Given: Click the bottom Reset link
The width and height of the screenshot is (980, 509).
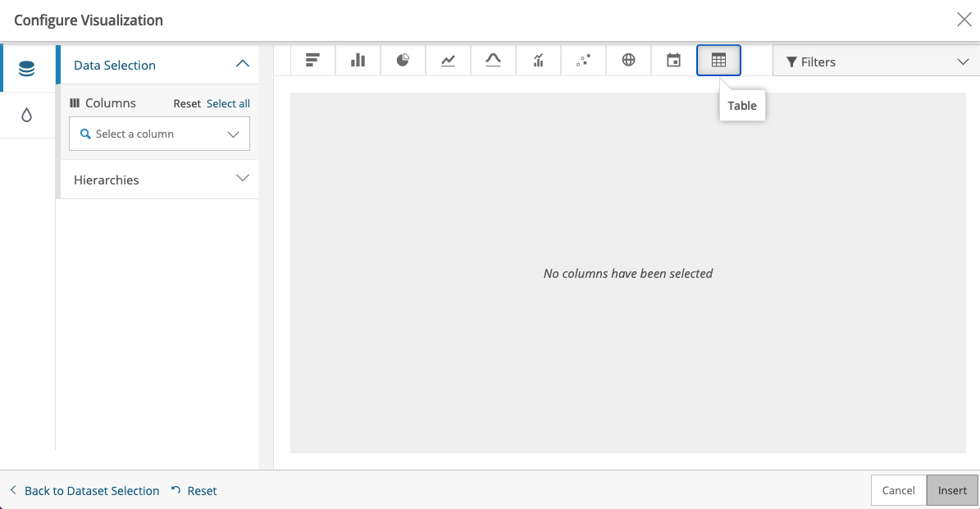Looking at the screenshot, I should [x=194, y=491].
